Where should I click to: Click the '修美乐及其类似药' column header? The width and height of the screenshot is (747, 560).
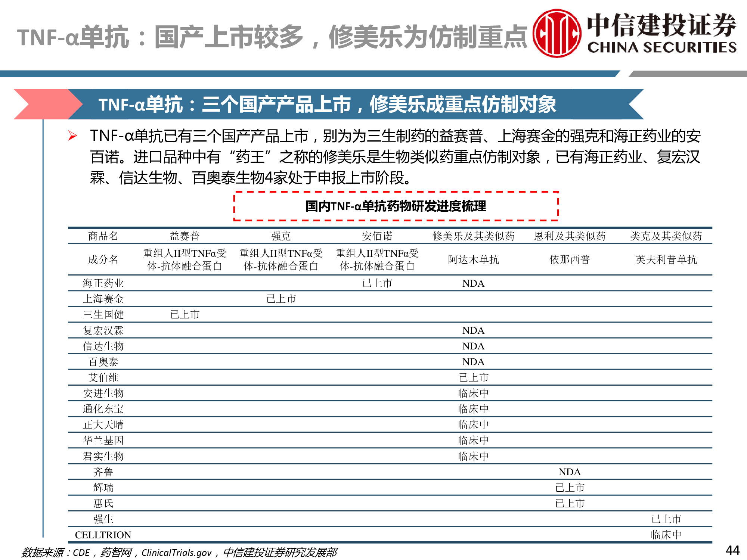474,236
